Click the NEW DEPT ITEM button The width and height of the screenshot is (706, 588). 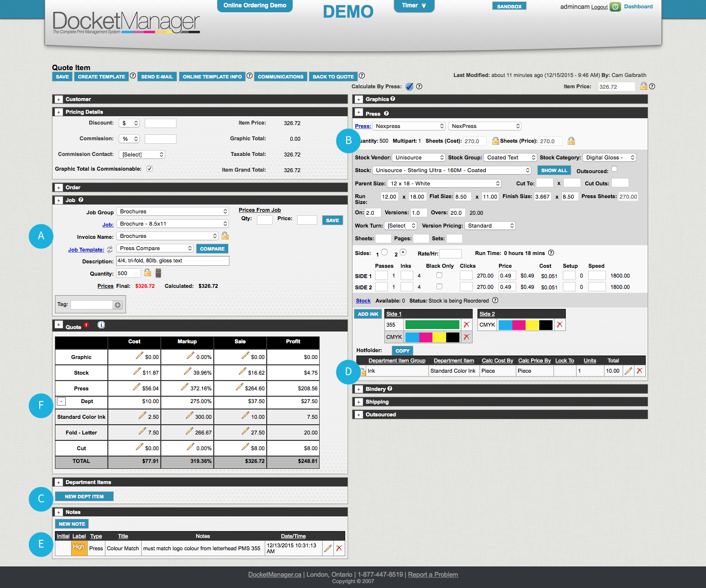point(84,496)
